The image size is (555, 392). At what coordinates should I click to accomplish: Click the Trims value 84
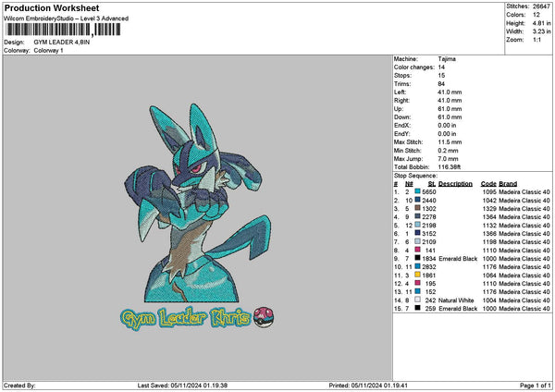point(441,84)
